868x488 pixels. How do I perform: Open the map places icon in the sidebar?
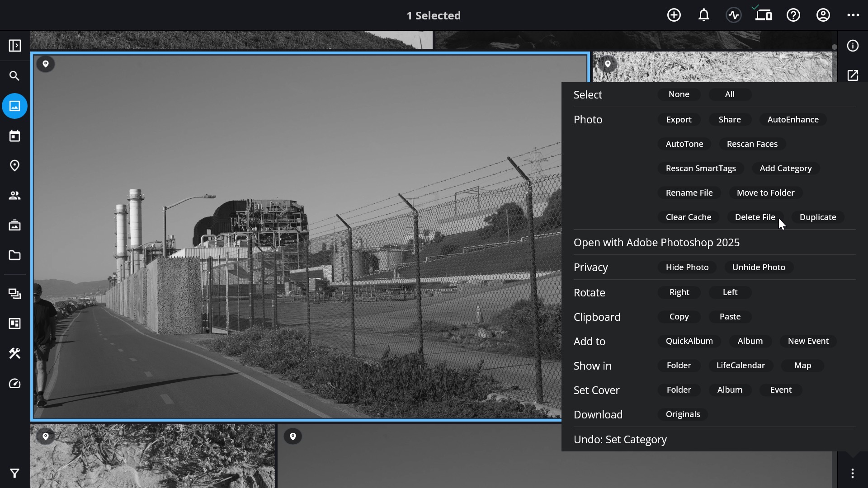tap(14, 166)
